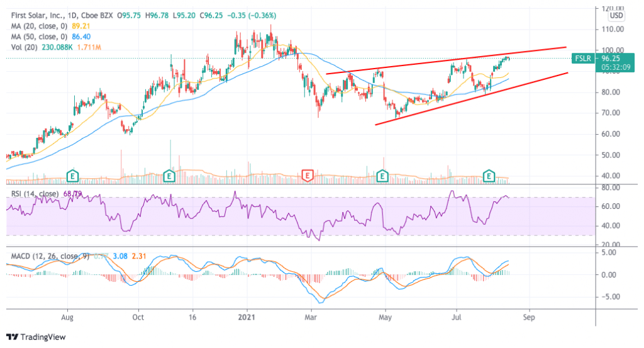Click the Aug label on time axis
Screen dimensions: 644x348
point(67,317)
